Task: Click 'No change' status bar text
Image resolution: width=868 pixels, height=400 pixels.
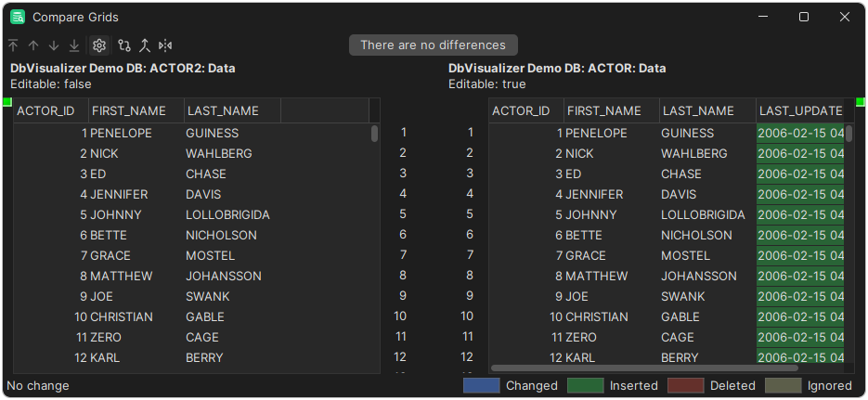Action: pyautogui.click(x=38, y=386)
